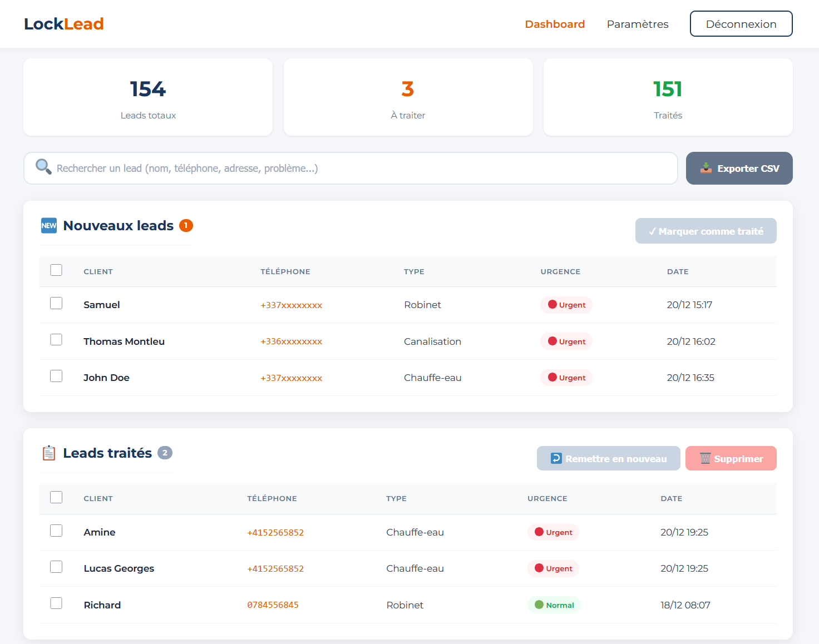Click Marquer comme traité button
819x644 pixels.
pyautogui.click(x=706, y=231)
